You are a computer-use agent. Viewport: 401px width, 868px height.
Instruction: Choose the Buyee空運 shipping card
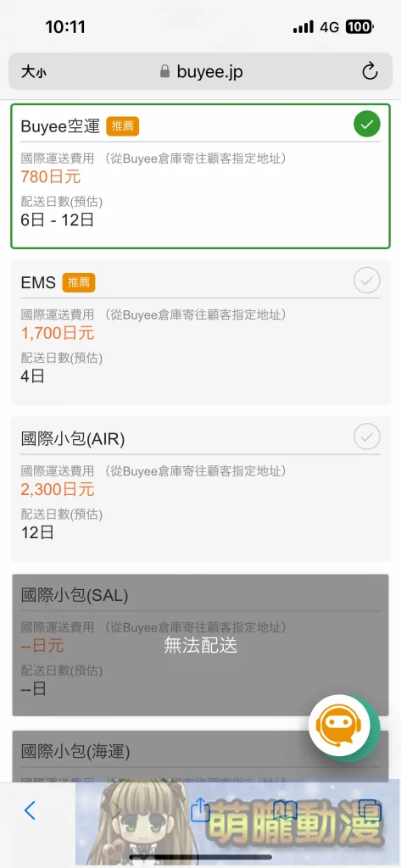point(200,176)
